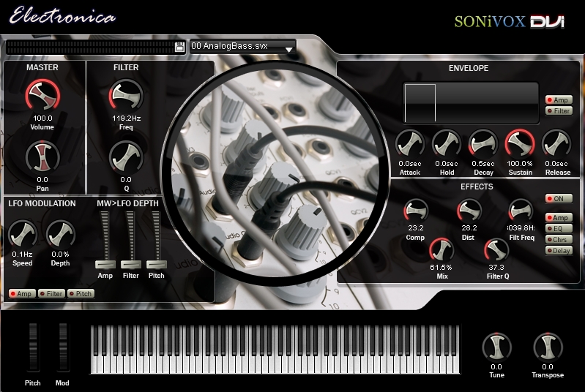585x392 pixels.
Task: Click the 37.3 Filter Q value
Action: click(496, 267)
